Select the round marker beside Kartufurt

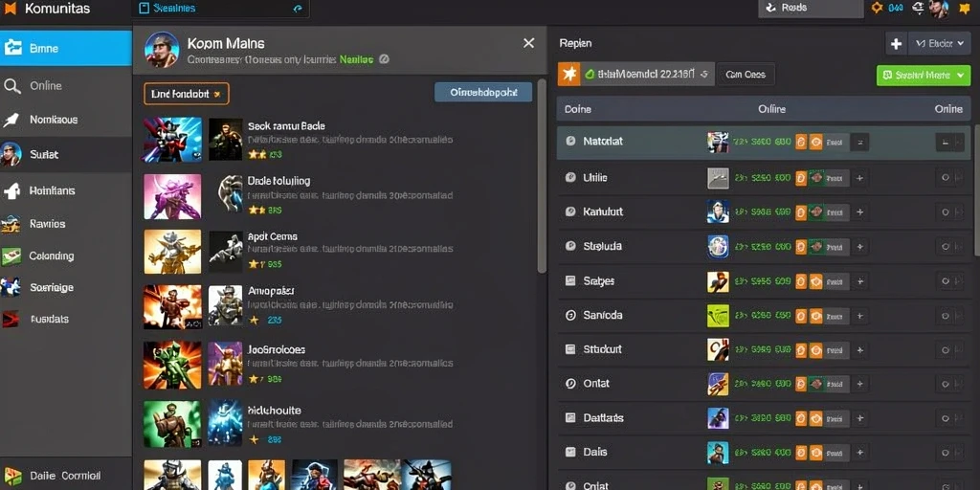[570, 212]
